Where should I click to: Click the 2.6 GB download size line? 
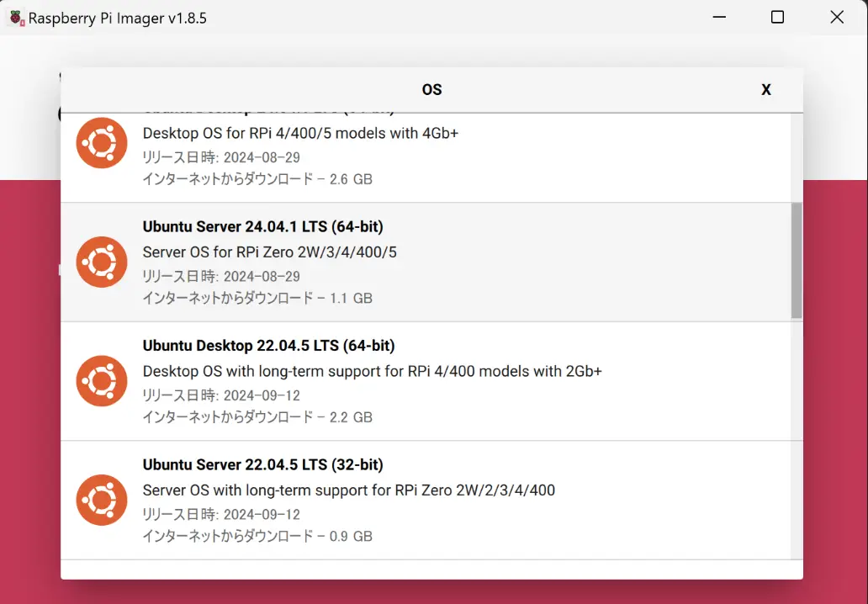tap(257, 179)
